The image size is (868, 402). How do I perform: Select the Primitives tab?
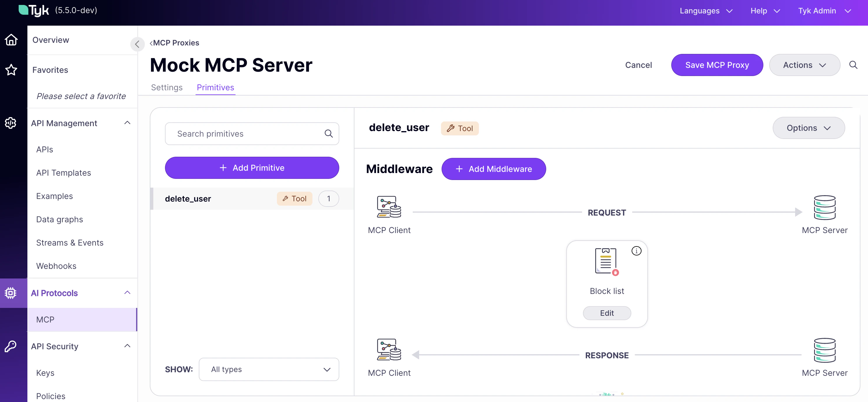tap(215, 87)
